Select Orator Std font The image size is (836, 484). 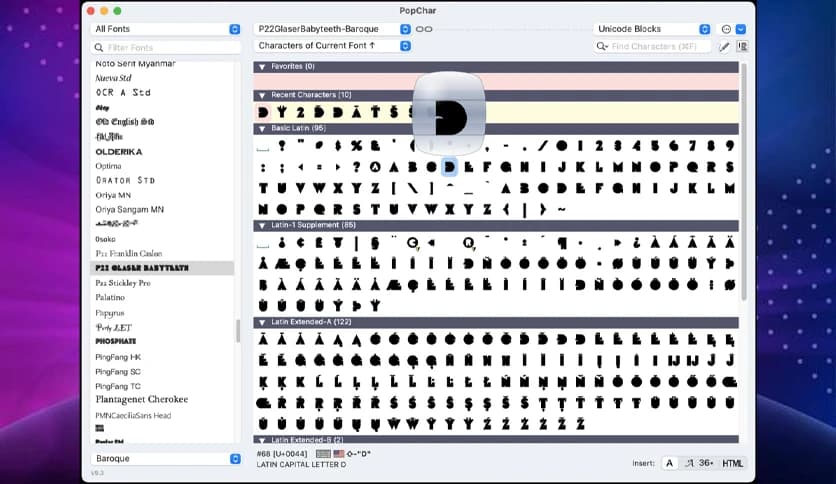coord(125,180)
